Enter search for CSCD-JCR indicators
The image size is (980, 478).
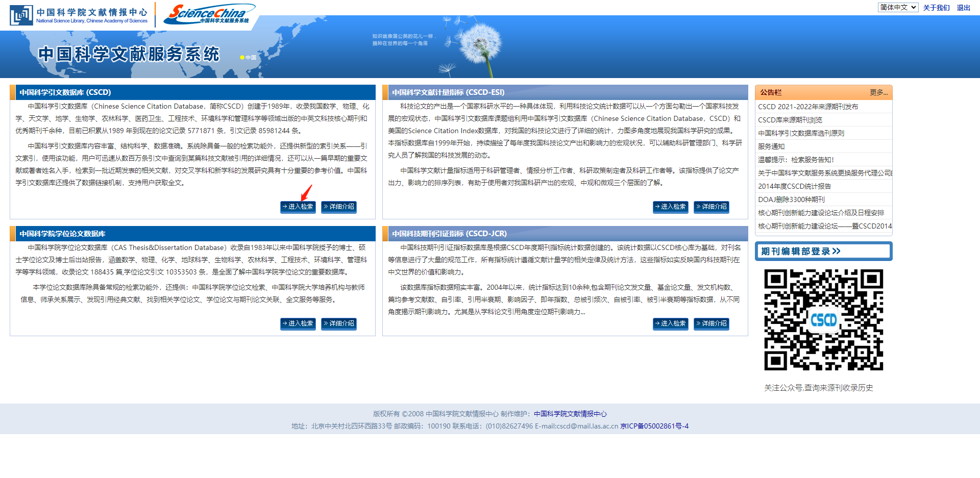670,323
